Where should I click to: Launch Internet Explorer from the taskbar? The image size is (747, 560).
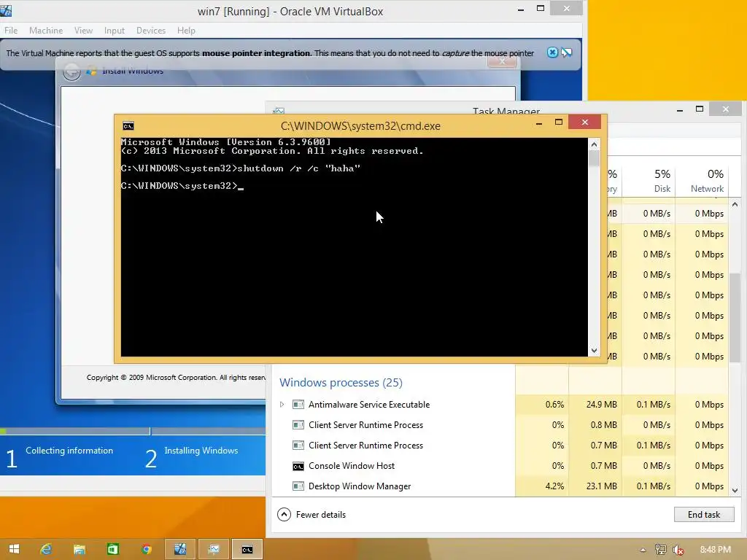(x=46, y=549)
